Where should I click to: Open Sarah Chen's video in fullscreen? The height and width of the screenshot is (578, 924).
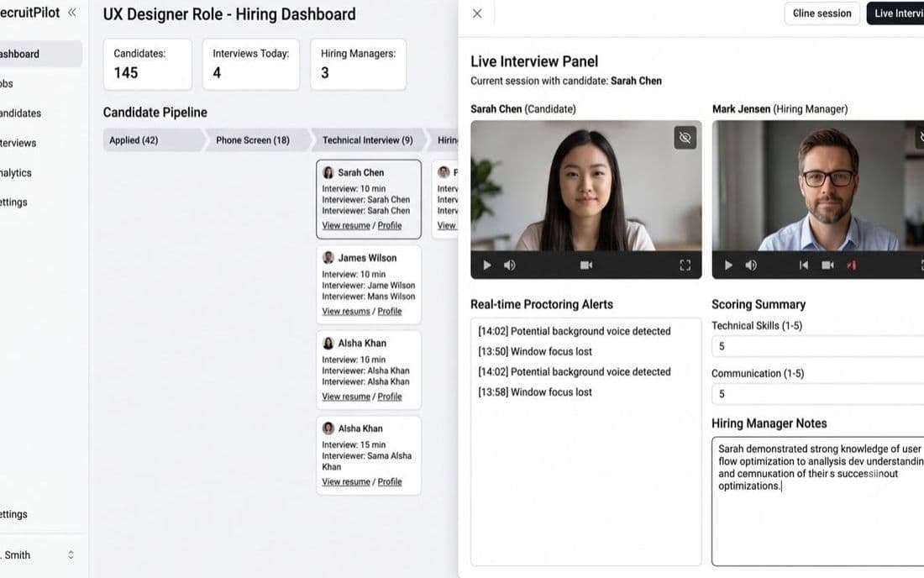click(685, 265)
